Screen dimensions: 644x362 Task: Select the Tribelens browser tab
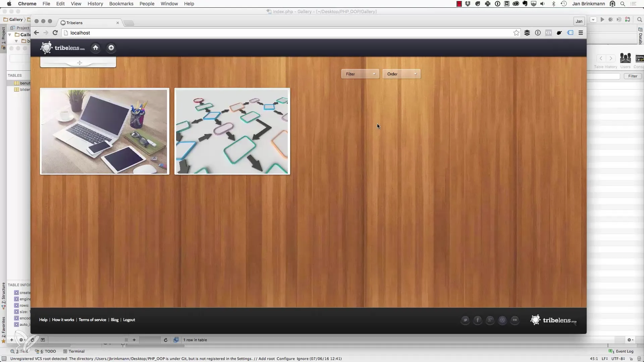click(x=89, y=23)
